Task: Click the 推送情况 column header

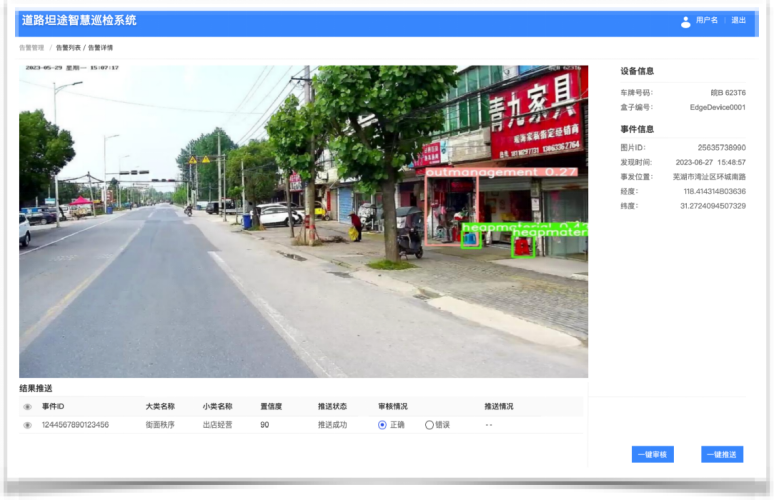Action: tap(499, 407)
